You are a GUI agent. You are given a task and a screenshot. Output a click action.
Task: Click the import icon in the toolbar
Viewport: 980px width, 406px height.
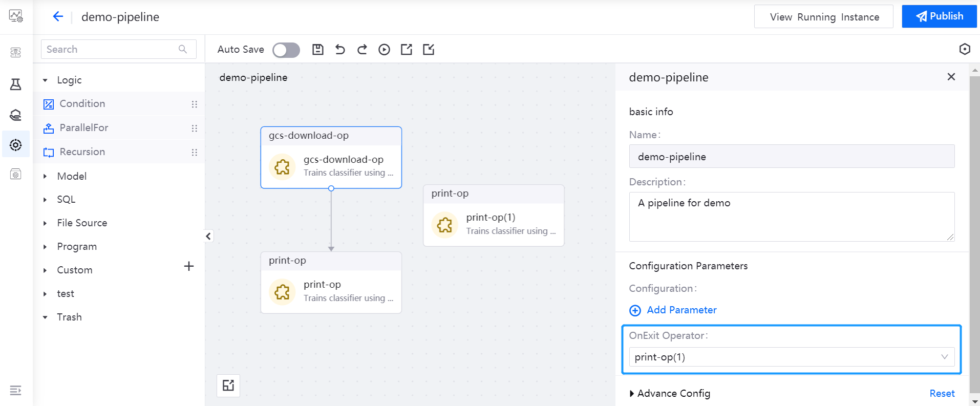click(x=429, y=49)
